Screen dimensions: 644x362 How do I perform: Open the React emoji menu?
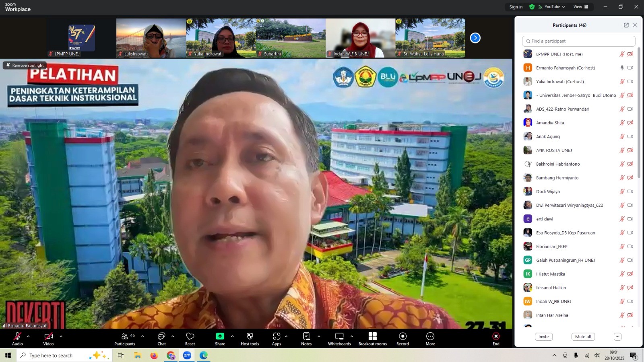tap(190, 338)
